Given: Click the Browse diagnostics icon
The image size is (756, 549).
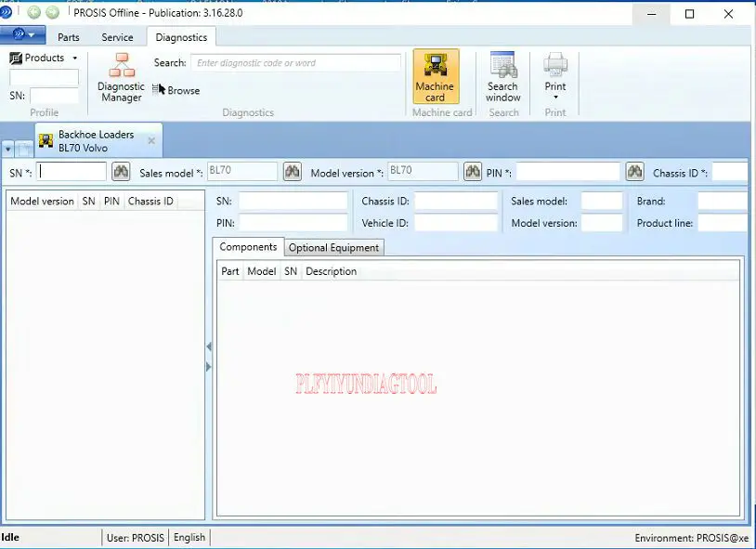Looking at the screenshot, I should pyautogui.click(x=159, y=89).
